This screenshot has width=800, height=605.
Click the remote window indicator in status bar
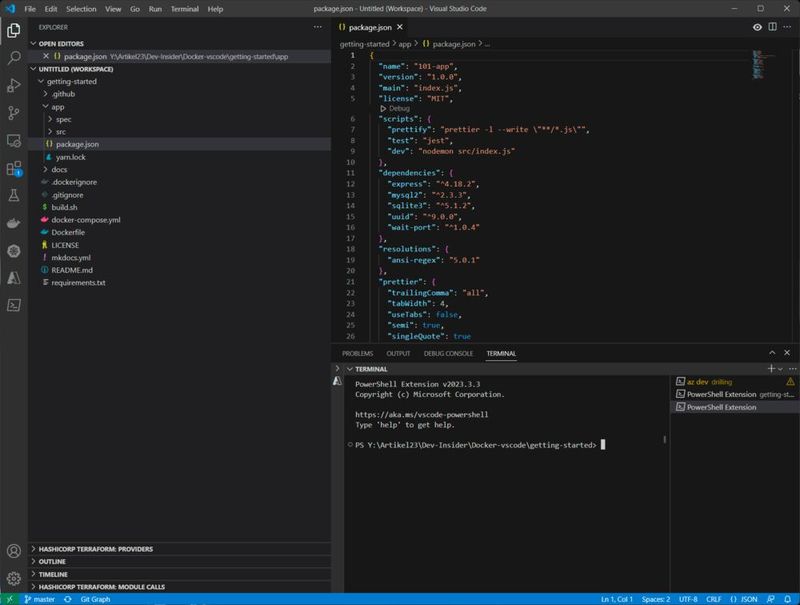(9, 599)
